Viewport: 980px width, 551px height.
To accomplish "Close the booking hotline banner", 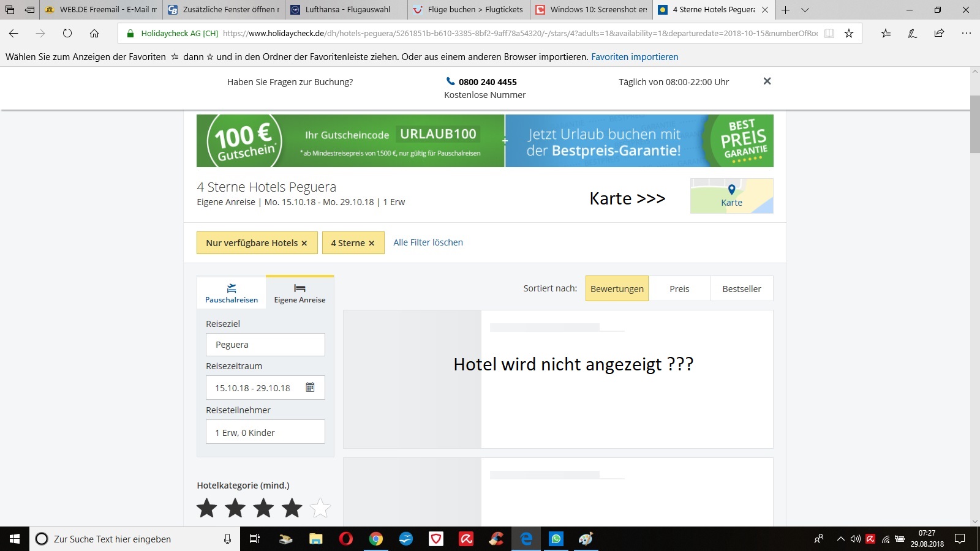I will coord(767,81).
